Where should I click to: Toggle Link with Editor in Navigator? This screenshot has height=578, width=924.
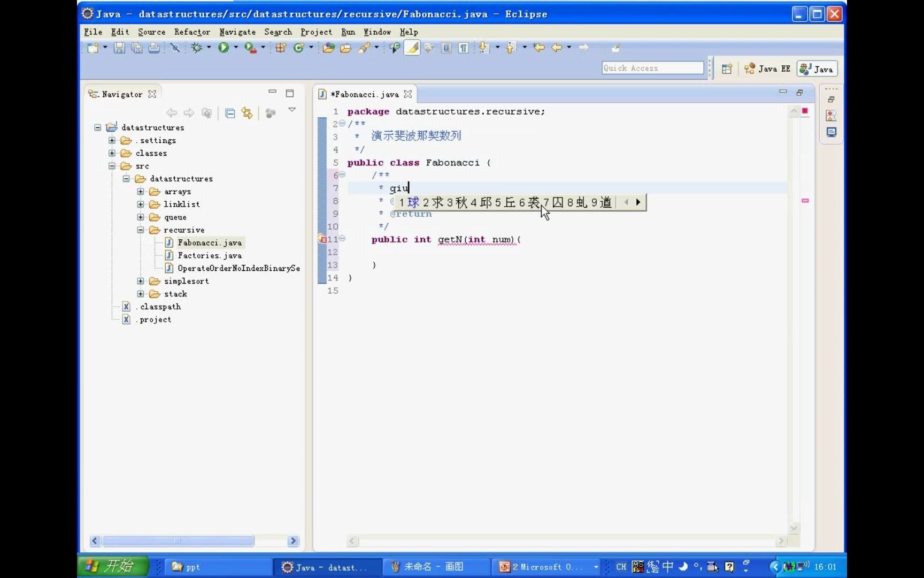click(247, 113)
